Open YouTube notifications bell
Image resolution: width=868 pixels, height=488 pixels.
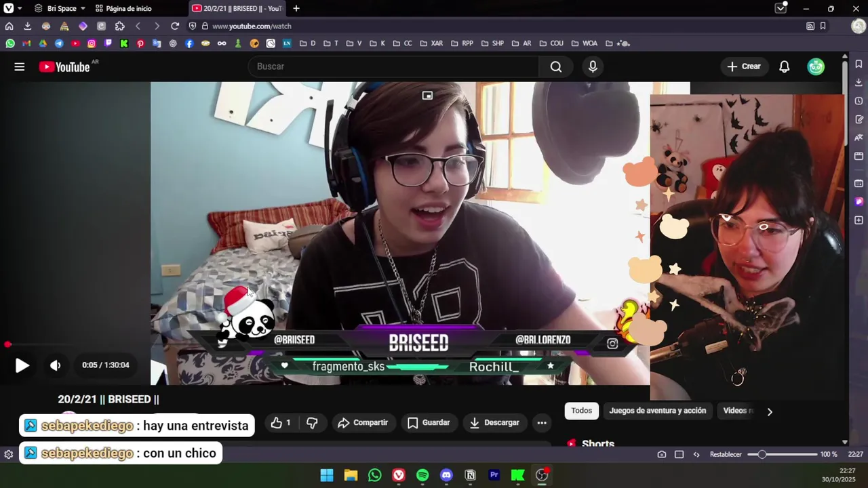coord(785,66)
